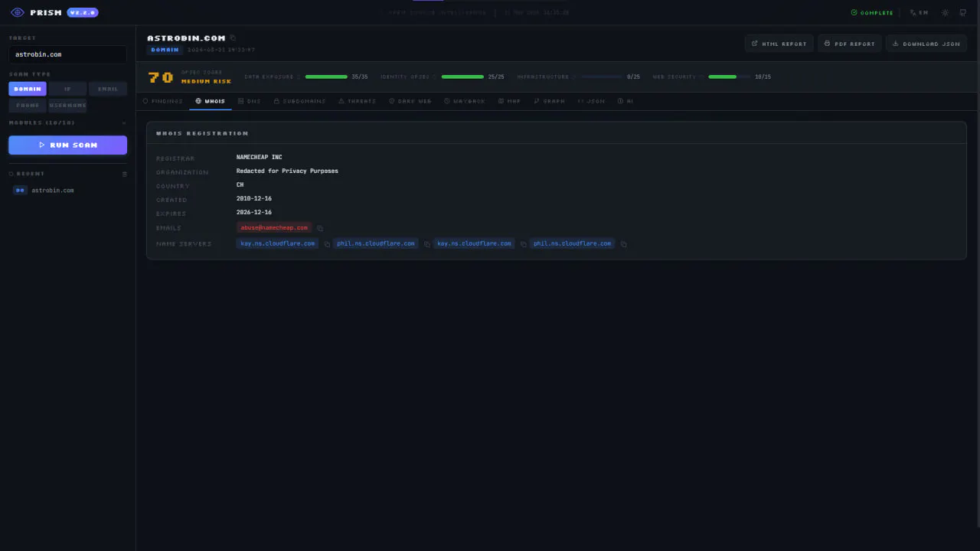Select the Email scan type
The height and width of the screenshot is (551, 980).
point(108,89)
